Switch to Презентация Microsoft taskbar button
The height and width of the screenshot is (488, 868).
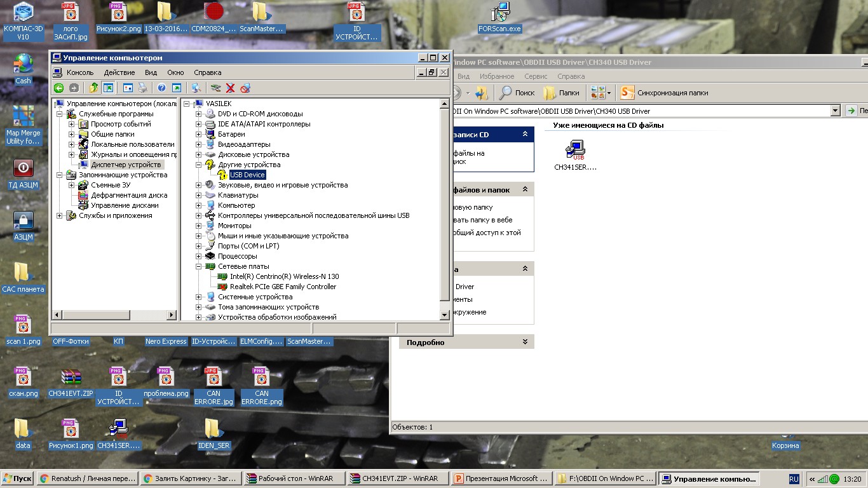pos(502,478)
